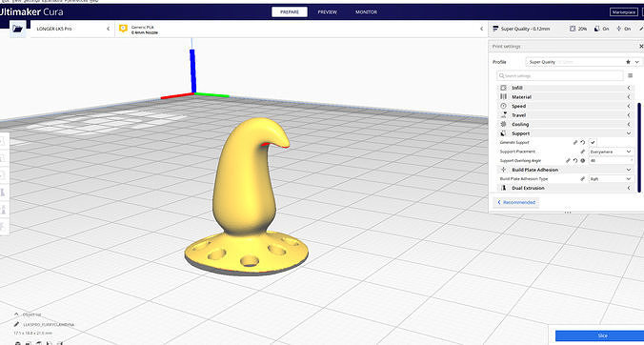Reset the Support Overhang Angle value
The image size is (644, 345).
(575, 161)
